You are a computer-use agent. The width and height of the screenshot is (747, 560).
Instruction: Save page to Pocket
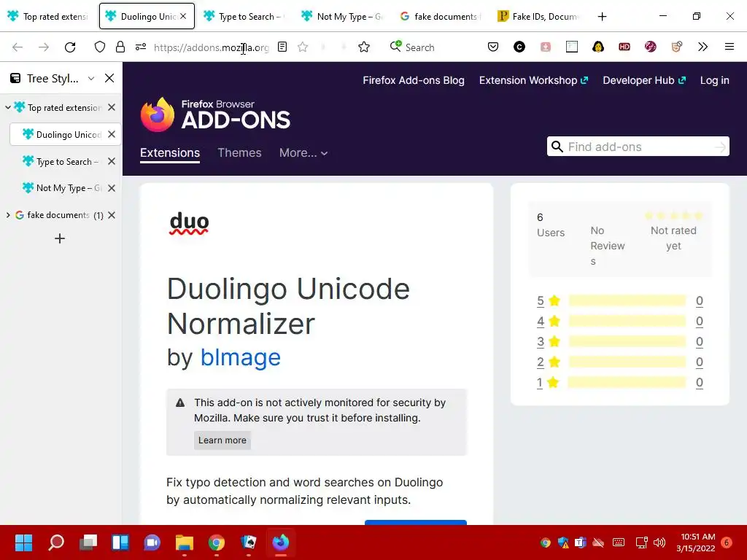pos(493,47)
